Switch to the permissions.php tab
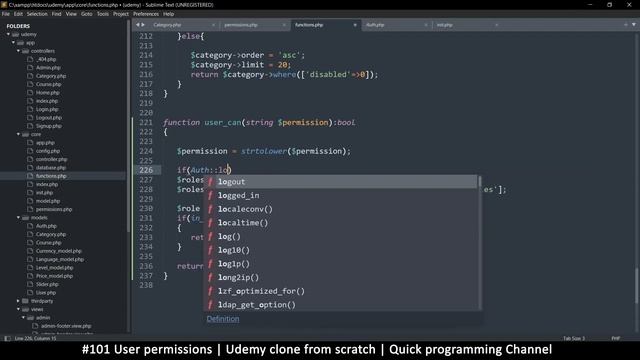 click(x=241, y=25)
